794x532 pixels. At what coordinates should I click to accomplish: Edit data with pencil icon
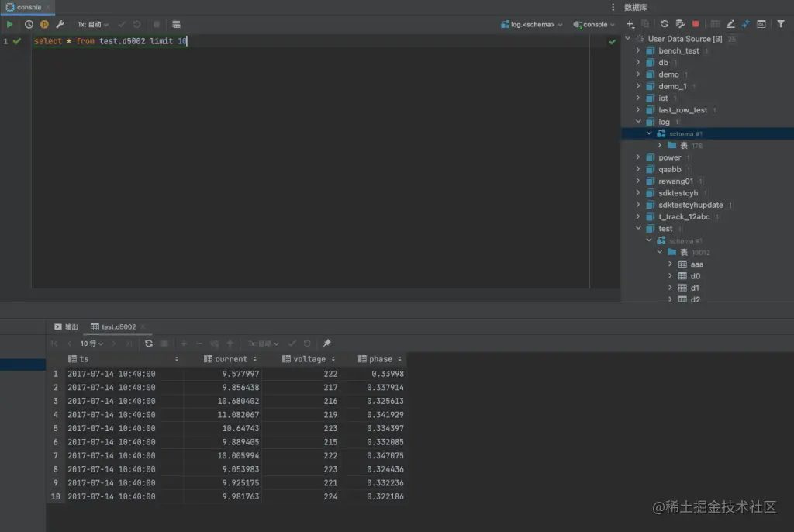[x=731, y=24]
